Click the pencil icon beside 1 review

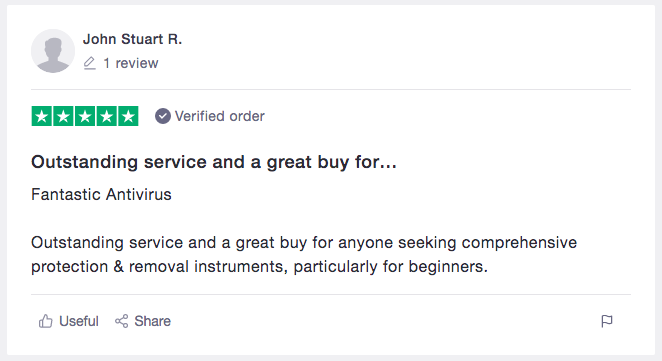(x=90, y=63)
